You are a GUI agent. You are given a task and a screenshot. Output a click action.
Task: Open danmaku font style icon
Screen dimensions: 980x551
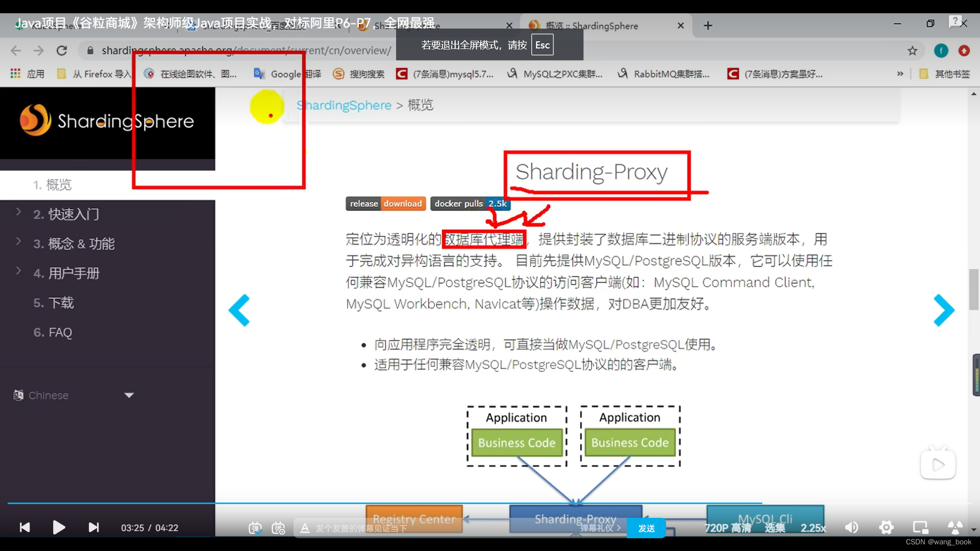(x=305, y=528)
